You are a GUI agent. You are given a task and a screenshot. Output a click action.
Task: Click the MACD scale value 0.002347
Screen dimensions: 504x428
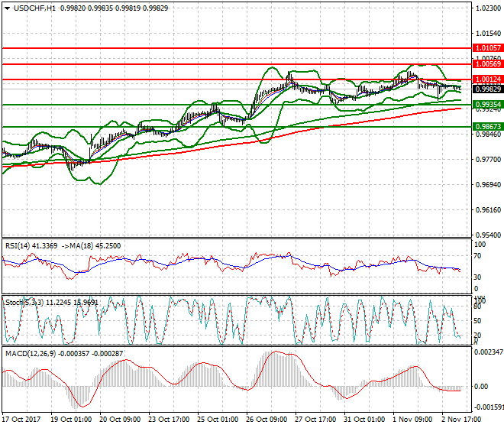point(489,352)
